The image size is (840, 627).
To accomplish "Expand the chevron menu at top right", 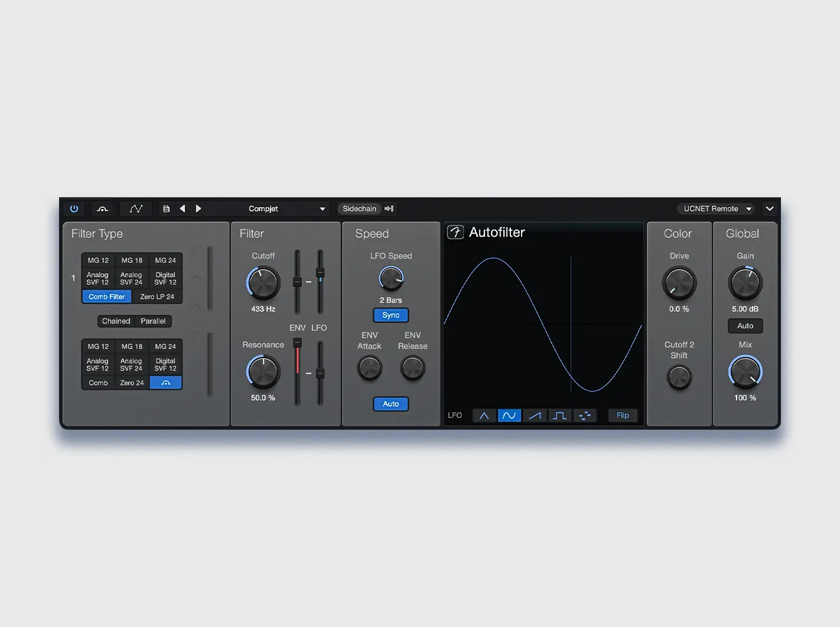I will (x=769, y=208).
